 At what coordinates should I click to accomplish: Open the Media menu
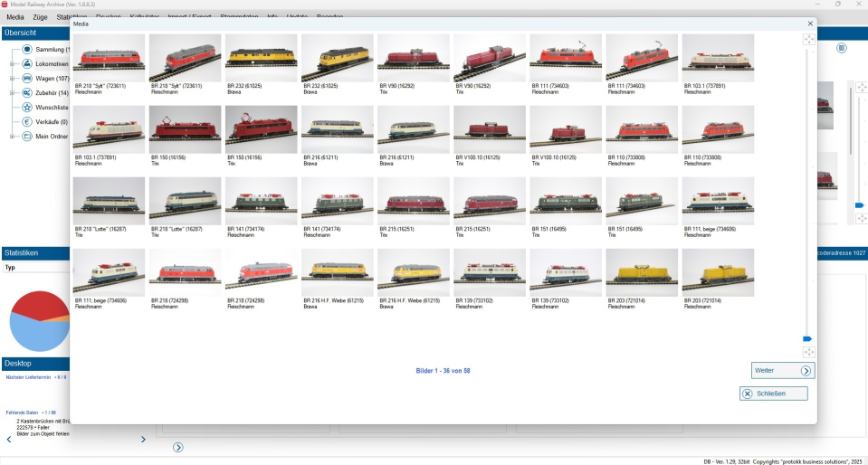click(x=15, y=17)
